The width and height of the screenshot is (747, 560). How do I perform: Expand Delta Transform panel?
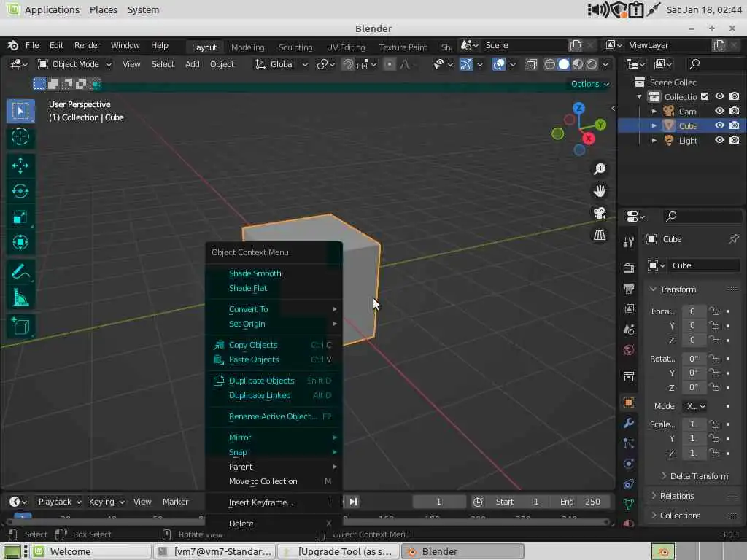pos(694,476)
